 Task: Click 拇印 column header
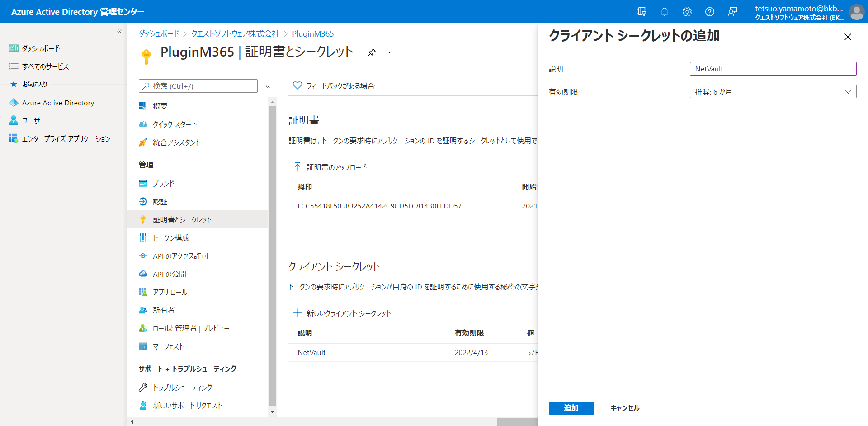(305, 186)
